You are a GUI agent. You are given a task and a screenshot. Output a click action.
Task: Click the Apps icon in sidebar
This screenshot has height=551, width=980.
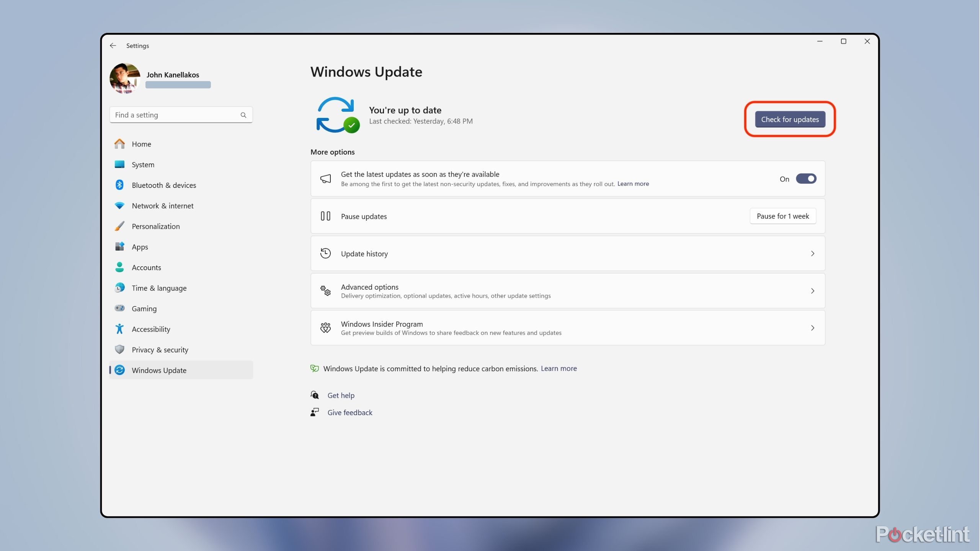point(119,246)
